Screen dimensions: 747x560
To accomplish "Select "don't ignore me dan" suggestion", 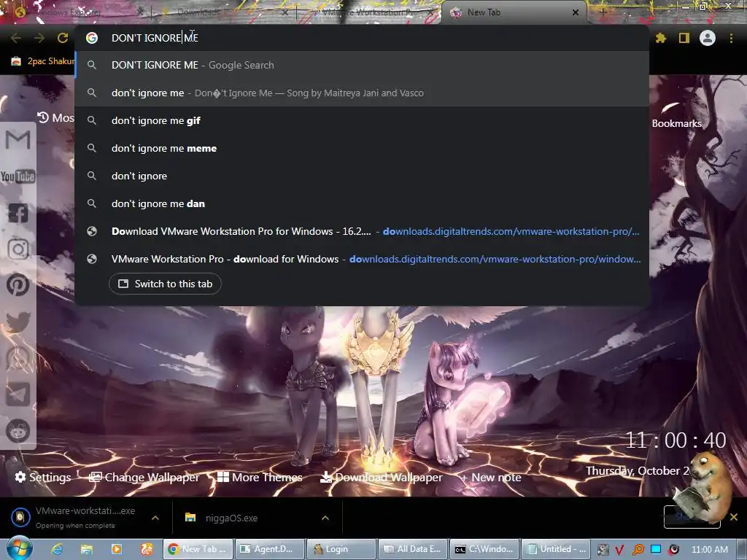I will click(x=362, y=203).
